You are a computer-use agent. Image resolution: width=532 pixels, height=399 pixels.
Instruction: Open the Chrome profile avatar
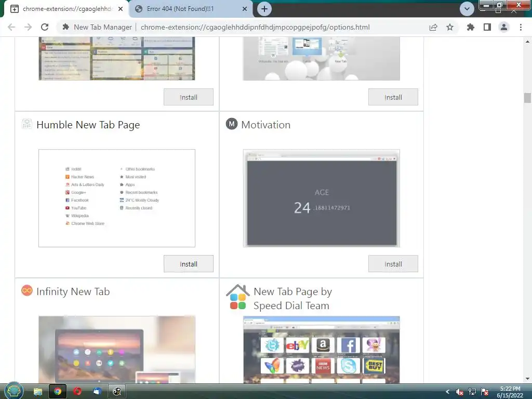(504, 27)
